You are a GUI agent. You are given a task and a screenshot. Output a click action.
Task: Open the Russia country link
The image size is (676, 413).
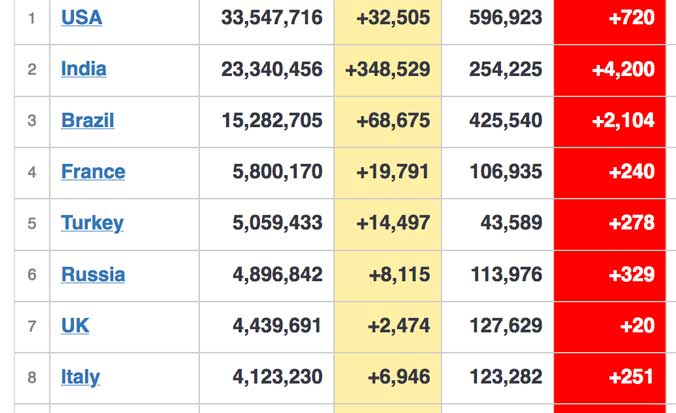[x=93, y=274]
